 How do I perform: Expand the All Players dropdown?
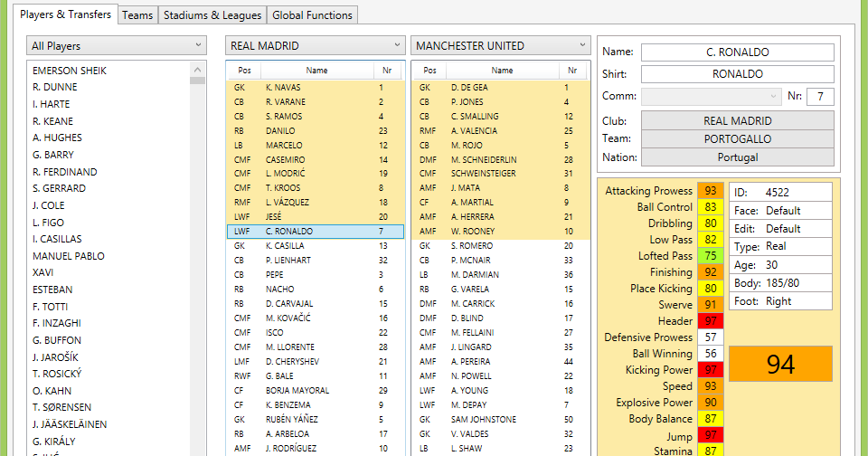pyautogui.click(x=117, y=45)
